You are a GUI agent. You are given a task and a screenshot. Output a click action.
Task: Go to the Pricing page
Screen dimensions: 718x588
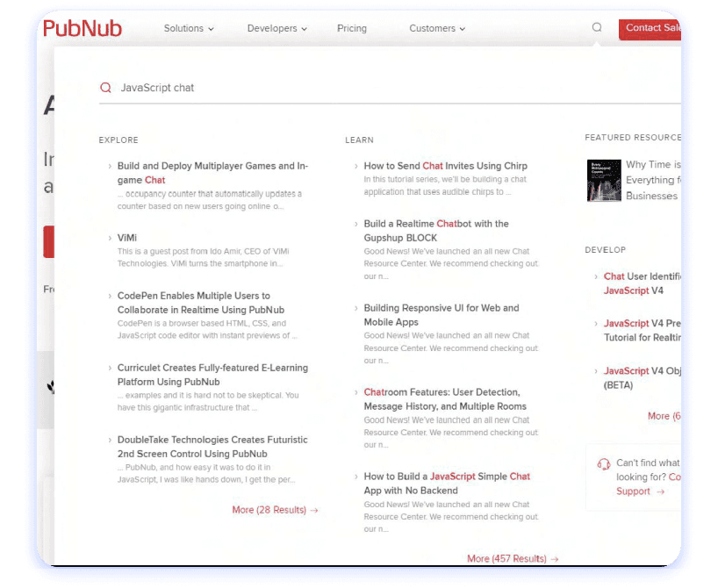point(352,28)
